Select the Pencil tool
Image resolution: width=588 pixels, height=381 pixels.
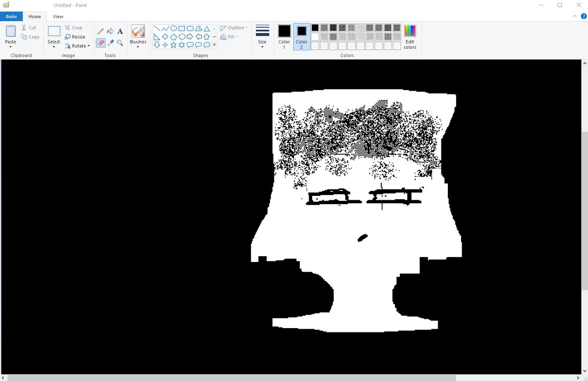100,31
